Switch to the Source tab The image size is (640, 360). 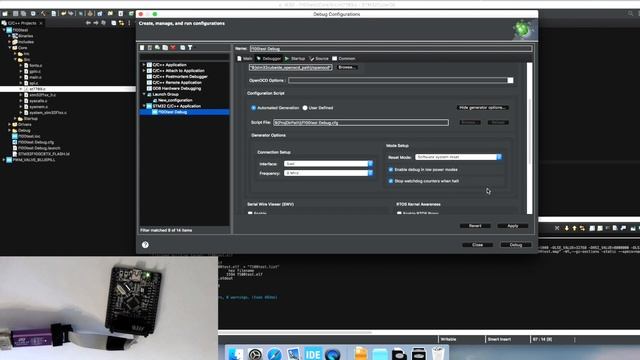319,59
